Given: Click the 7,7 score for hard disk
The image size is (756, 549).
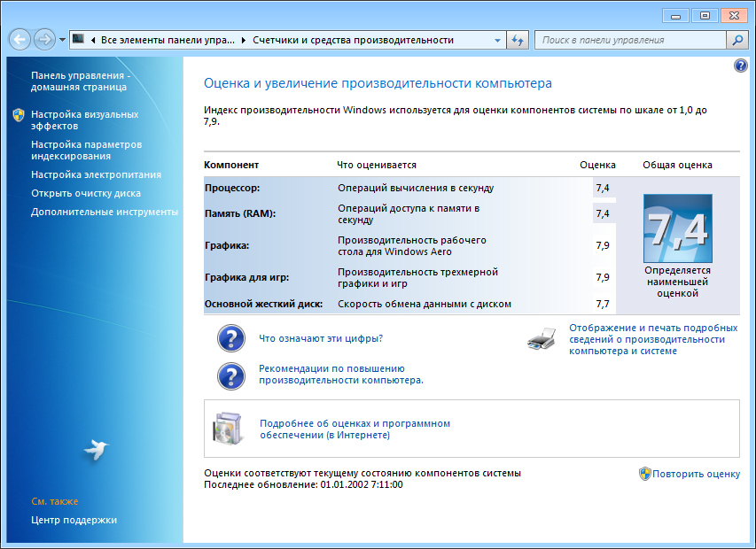Looking at the screenshot, I should point(602,304).
